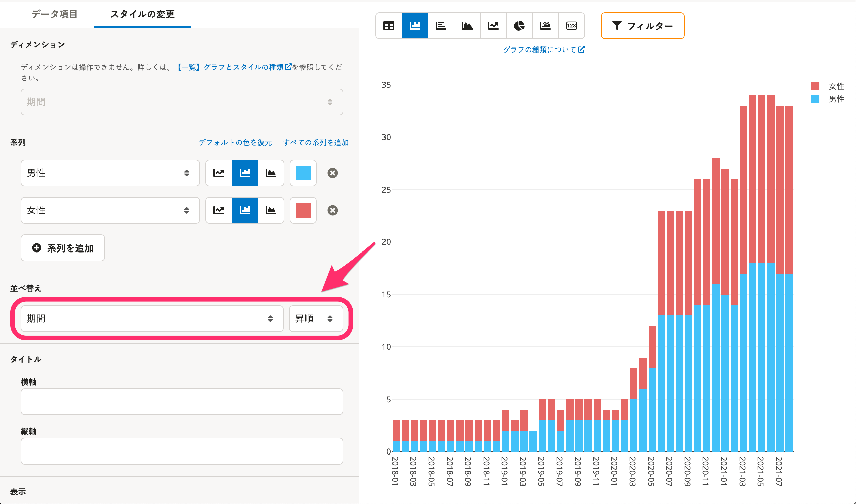Open the 期間 sort field dropdown
This screenshot has width=856, height=504.
coord(152,319)
